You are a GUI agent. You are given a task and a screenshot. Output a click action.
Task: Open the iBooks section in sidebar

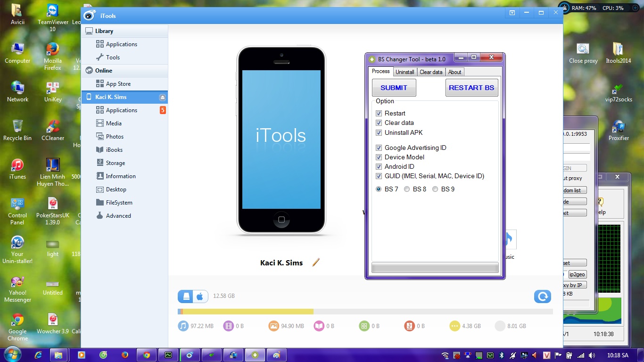(114, 150)
